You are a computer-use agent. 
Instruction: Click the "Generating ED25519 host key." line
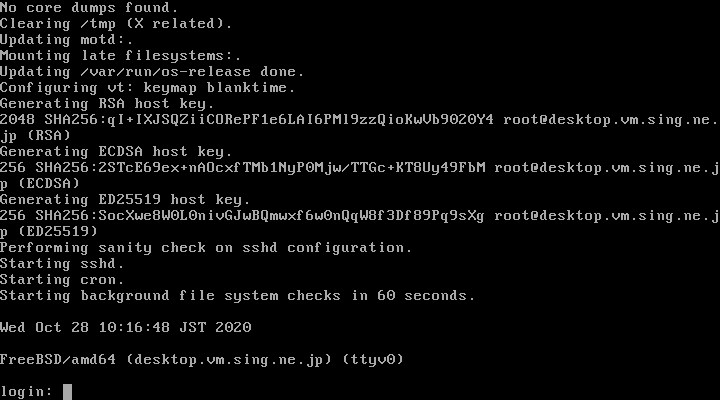124,199
